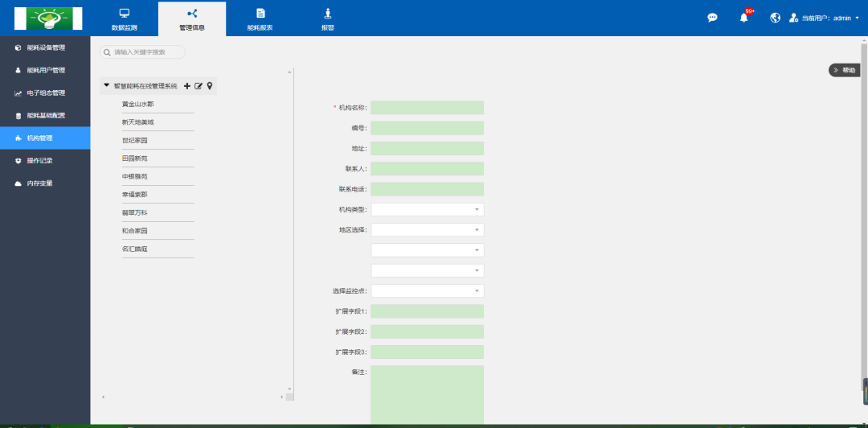The image size is (868, 428).
Task: Click into the 扩展字段3 field
Action: click(428, 352)
